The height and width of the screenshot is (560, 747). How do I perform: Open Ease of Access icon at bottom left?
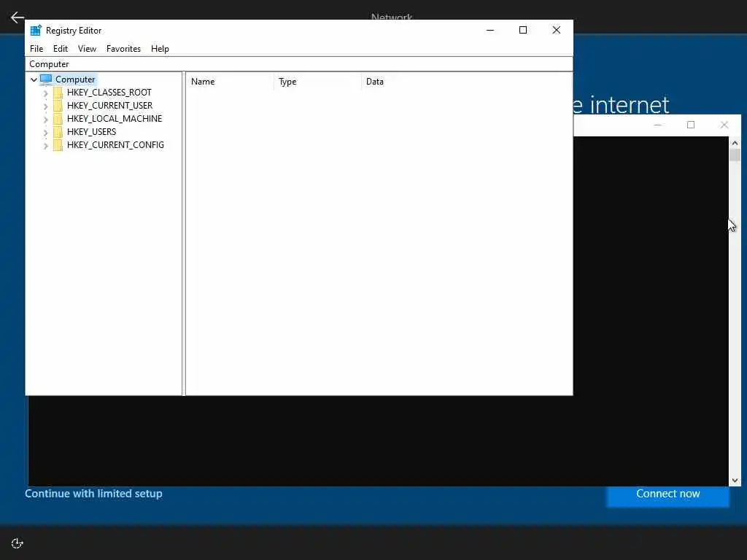point(18,543)
